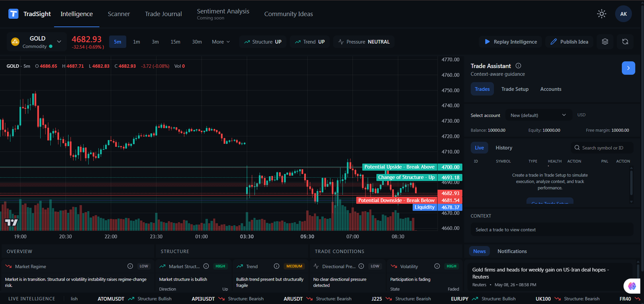Select the 3m timeframe
Image resolution: width=644 pixels, height=304 pixels.
[155, 42]
